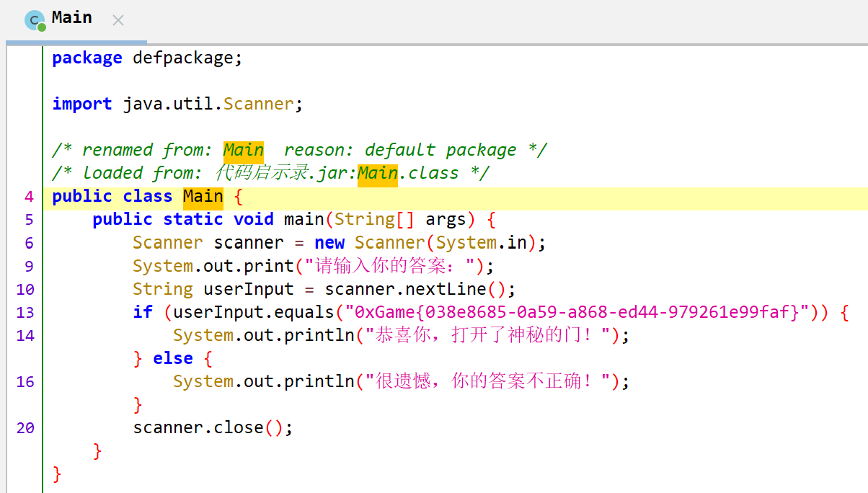Select the Main tab label
The image size is (868, 493).
pyautogui.click(x=72, y=18)
